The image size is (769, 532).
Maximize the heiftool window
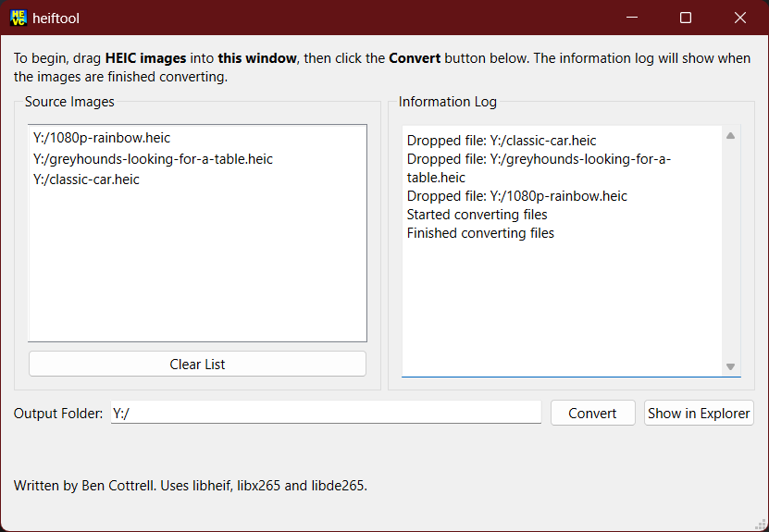(x=686, y=18)
